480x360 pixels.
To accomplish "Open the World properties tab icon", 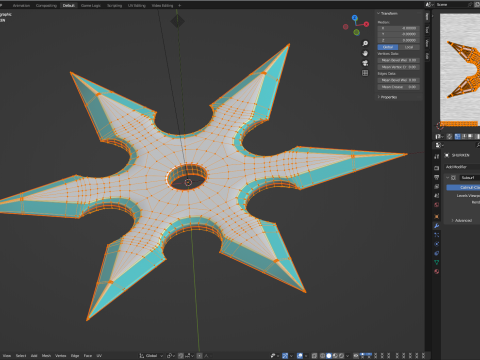I will 436,205.
